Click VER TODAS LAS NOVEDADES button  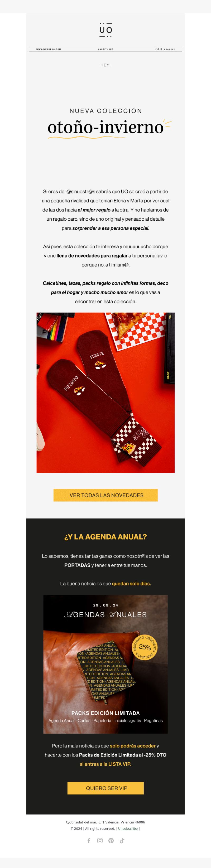(x=105, y=495)
